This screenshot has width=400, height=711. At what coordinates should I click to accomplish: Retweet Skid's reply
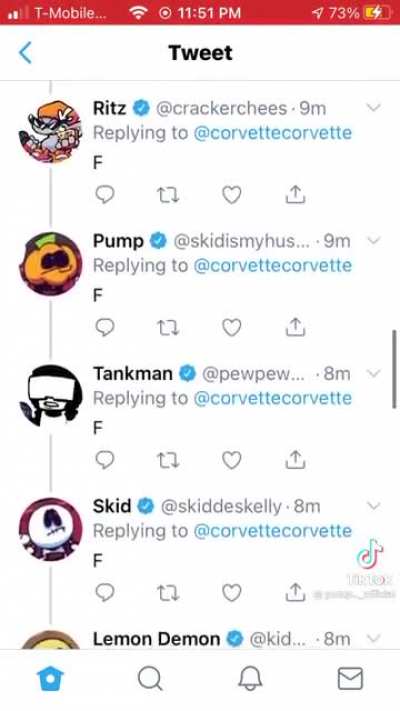click(x=168, y=593)
